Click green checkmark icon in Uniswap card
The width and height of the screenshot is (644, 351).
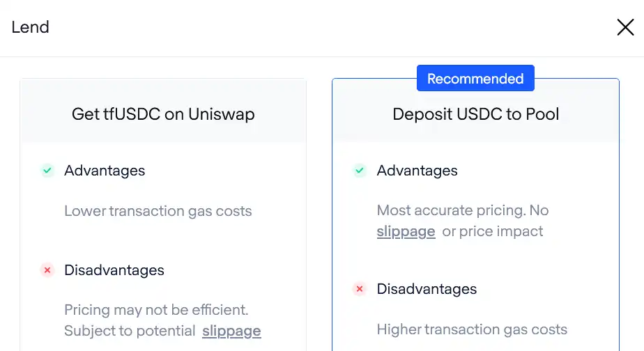pos(47,171)
